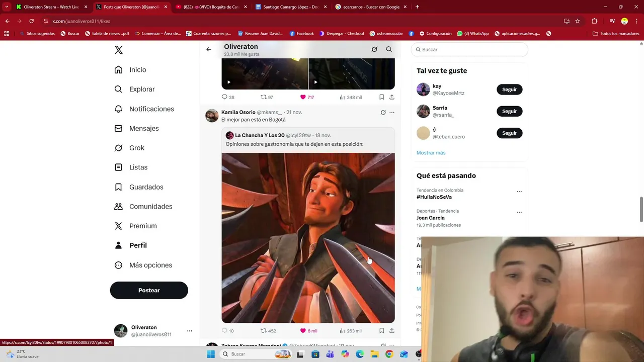Open account menu dots next to Oliveraton

point(190,331)
